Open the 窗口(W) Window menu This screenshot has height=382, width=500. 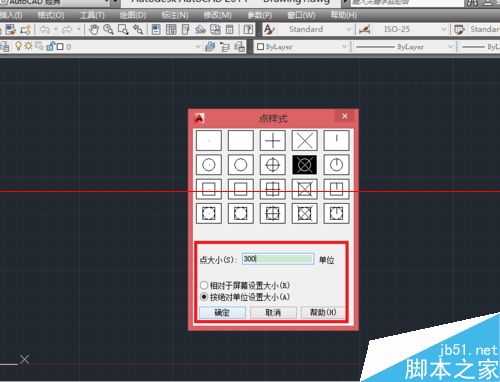click(301, 15)
